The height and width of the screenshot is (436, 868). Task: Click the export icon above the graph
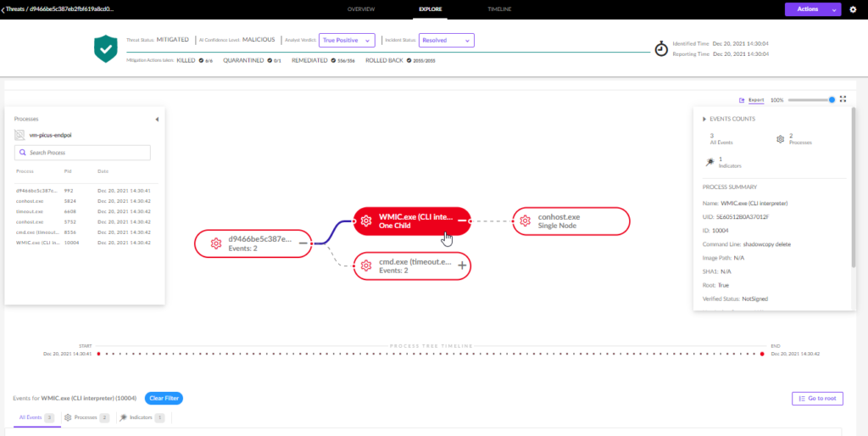tap(742, 100)
